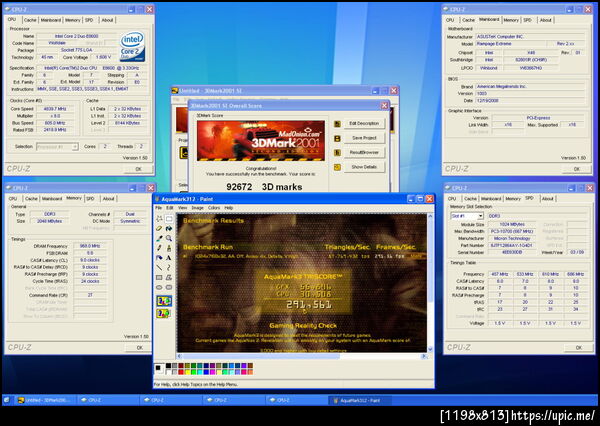
Task: Select the Curve tool in Paint
Action: [x=169, y=268]
